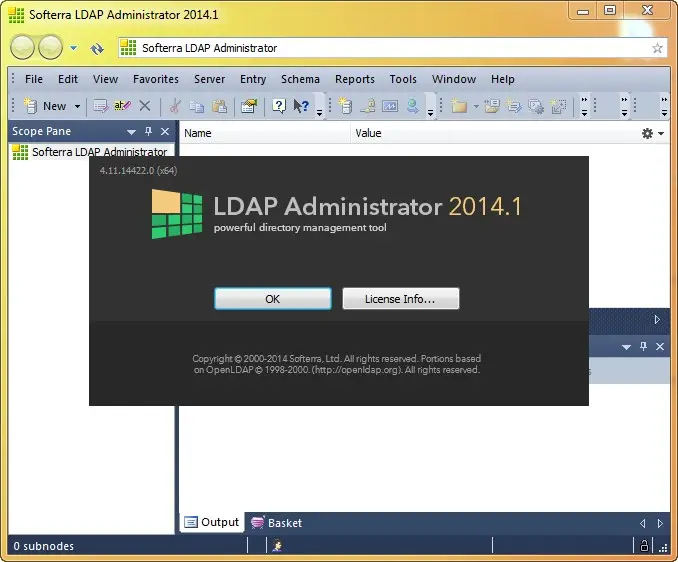
Task: Switch to the Output tab
Action: pos(212,522)
